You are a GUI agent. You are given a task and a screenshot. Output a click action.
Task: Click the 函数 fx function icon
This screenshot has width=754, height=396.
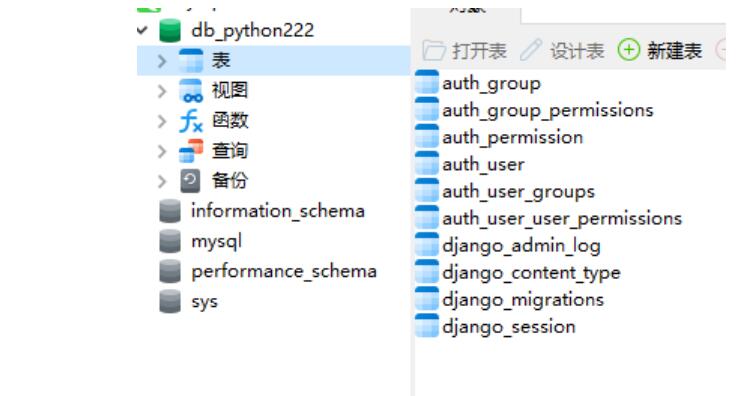click(x=191, y=121)
